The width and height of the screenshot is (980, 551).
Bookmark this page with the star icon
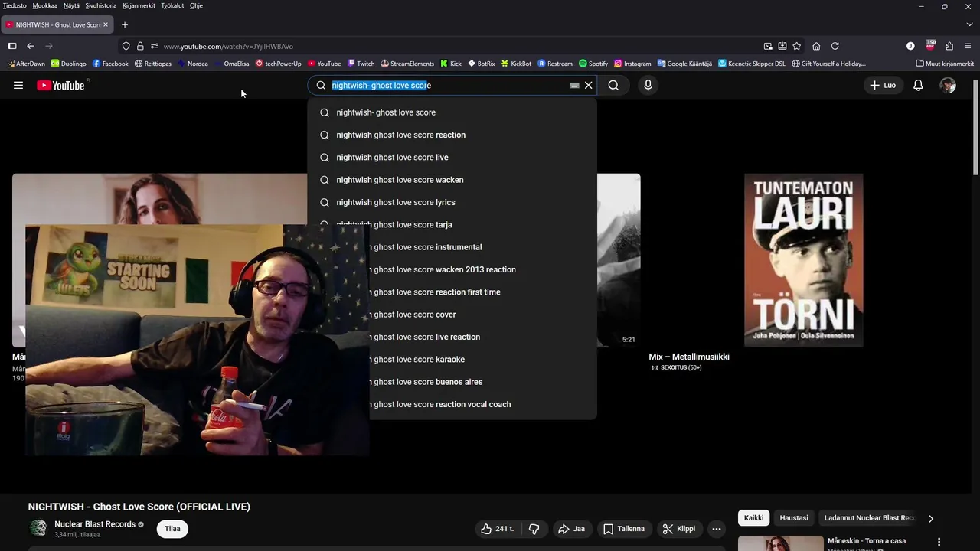click(796, 46)
